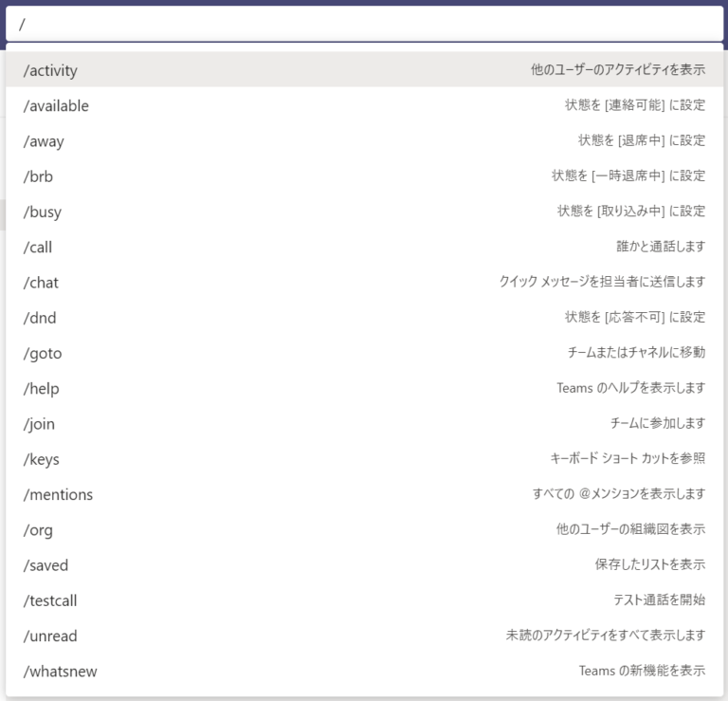Show keyboard shortcuts via /keys
The width and height of the screenshot is (728, 701).
click(41, 459)
